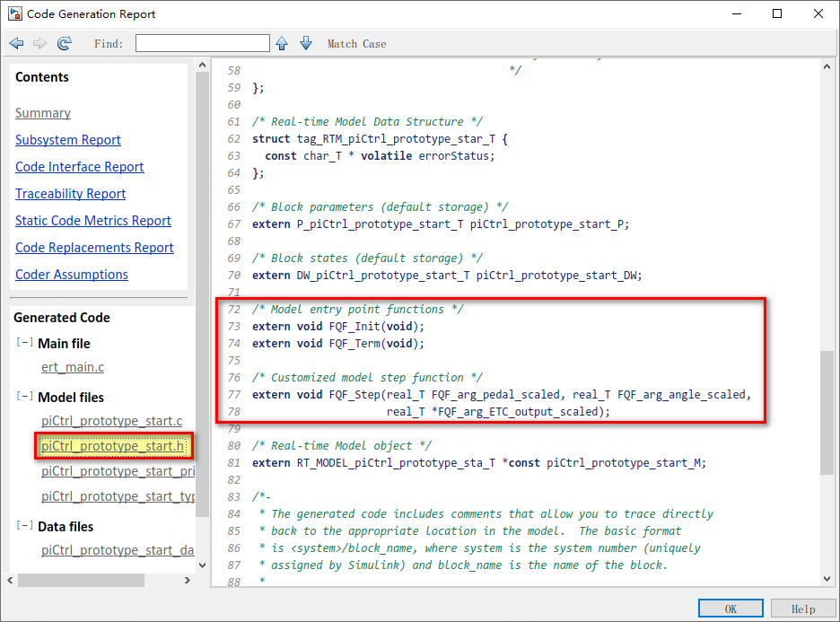The height and width of the screenshot is (622, 840).
Task: Click the Help button
Action: click(803, 609)
